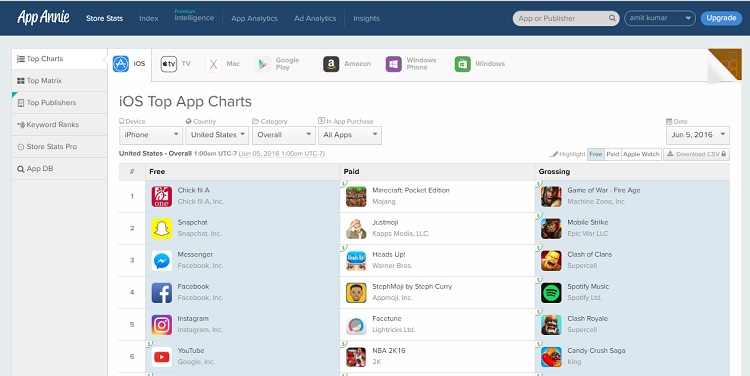The width and height of the screenshot is (750, 376).
Task: Select the Windows Phone store icon
Action: (x=394, y=64)
